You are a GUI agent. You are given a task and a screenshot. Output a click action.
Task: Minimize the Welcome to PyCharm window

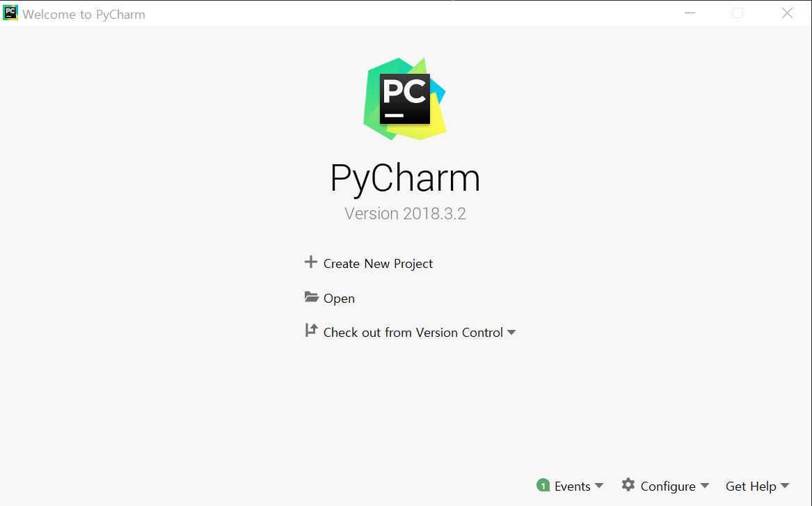tap(690, 13)
